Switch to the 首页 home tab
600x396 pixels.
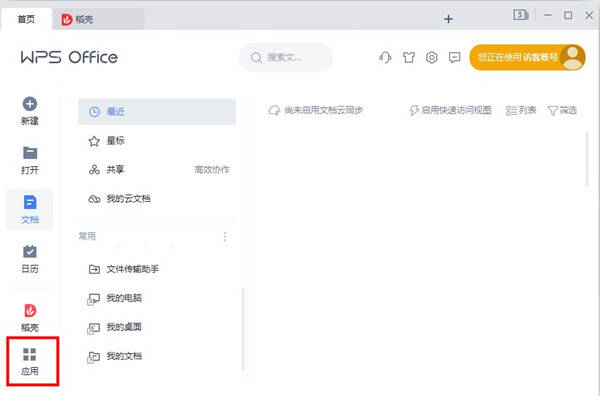click(x=26, y=19)
